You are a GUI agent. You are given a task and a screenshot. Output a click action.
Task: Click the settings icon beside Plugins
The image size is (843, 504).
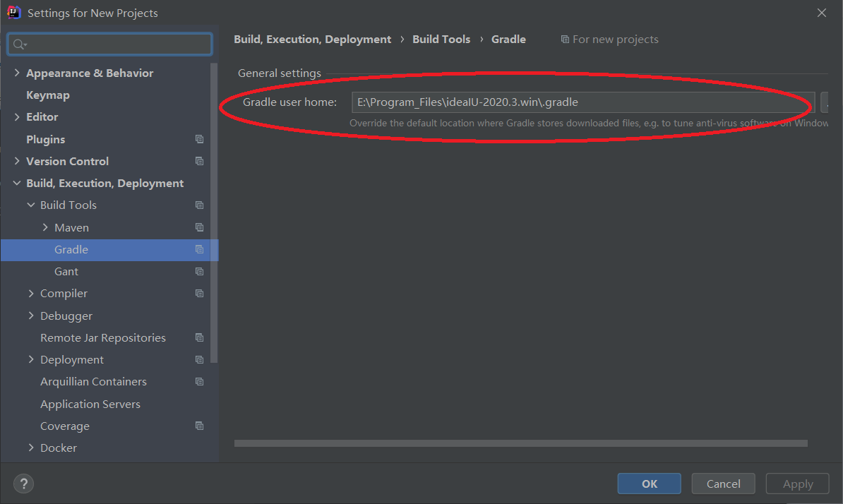tap(198, 139)
